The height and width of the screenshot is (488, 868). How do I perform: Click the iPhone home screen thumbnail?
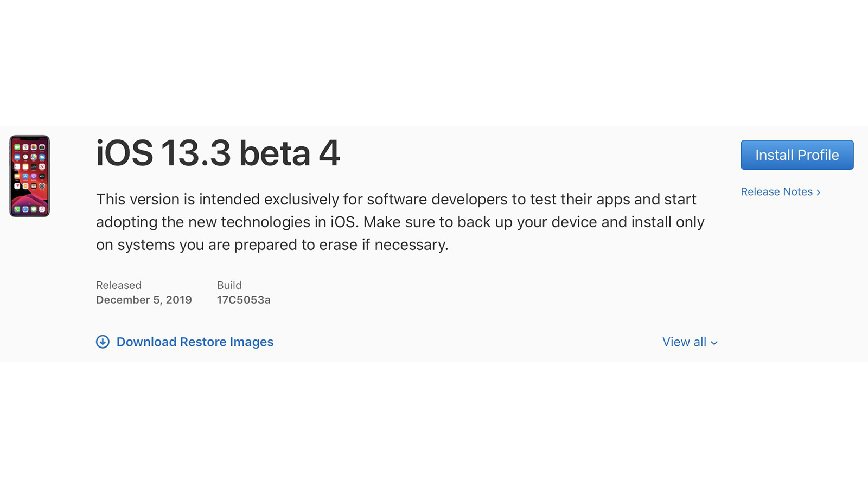coord(29,176)
